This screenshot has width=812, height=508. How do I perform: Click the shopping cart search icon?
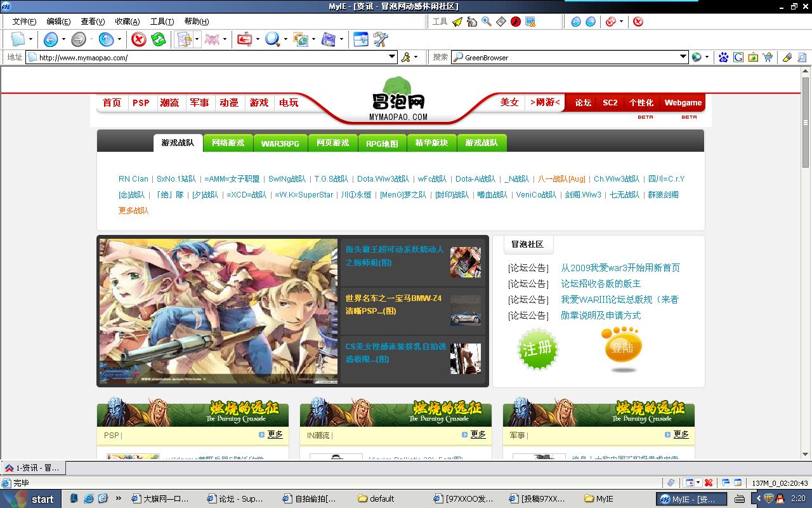pos(768,57)
